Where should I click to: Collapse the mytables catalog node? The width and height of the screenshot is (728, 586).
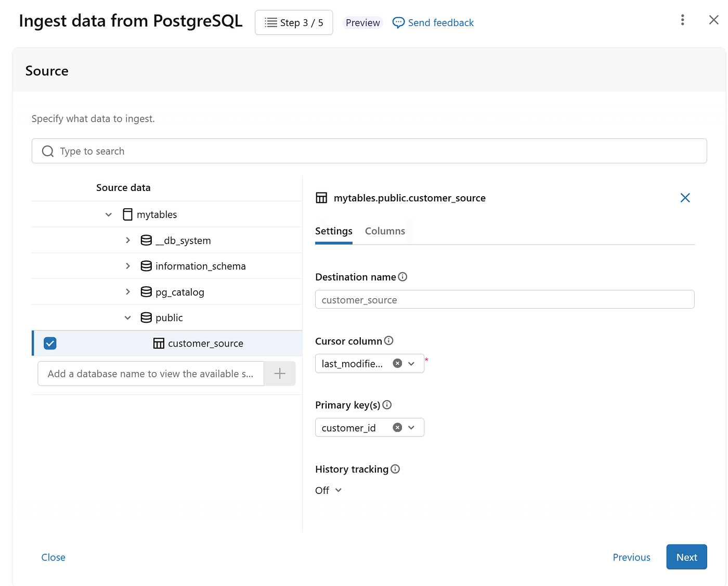[109, 214]
